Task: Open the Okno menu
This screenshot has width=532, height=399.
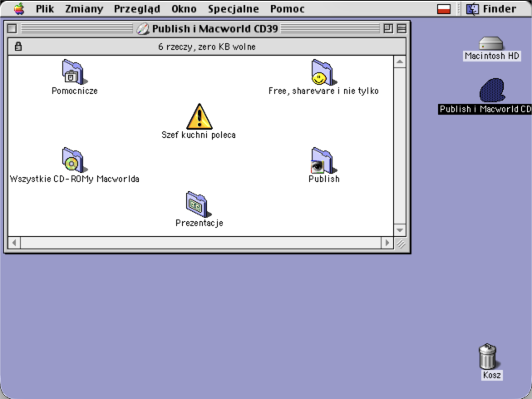Action: 184,9
